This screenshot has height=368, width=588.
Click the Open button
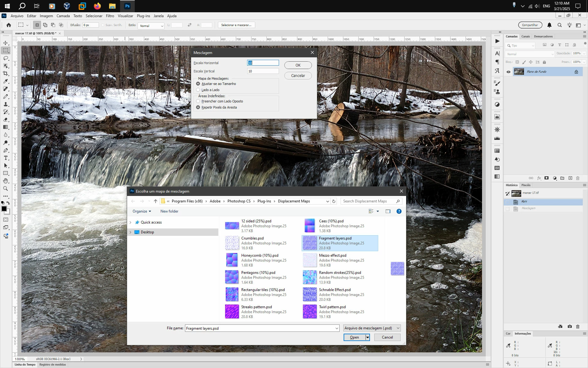[354, 337]
